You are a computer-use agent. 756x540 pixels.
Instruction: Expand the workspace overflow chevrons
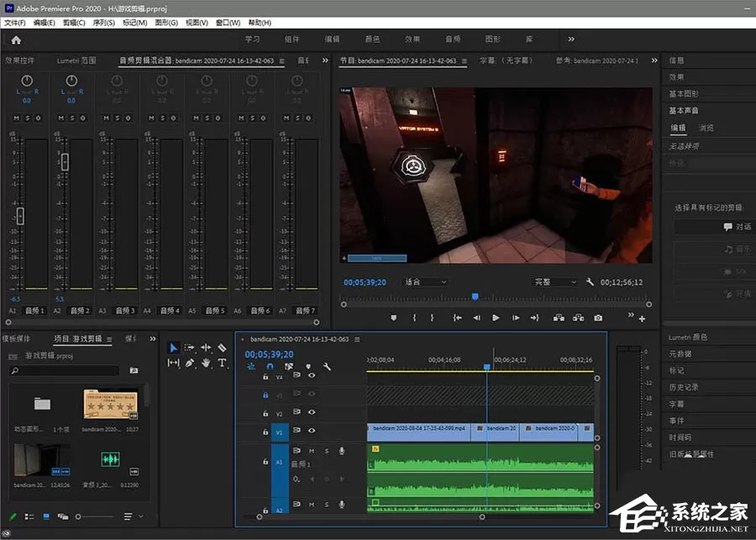571,39
